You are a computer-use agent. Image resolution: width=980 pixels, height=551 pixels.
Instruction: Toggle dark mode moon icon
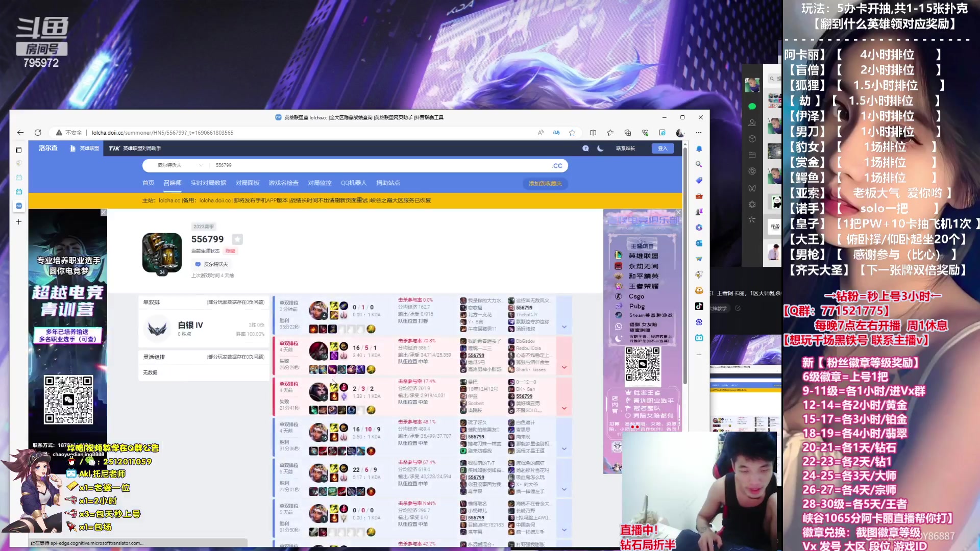(x=600, y=148)
